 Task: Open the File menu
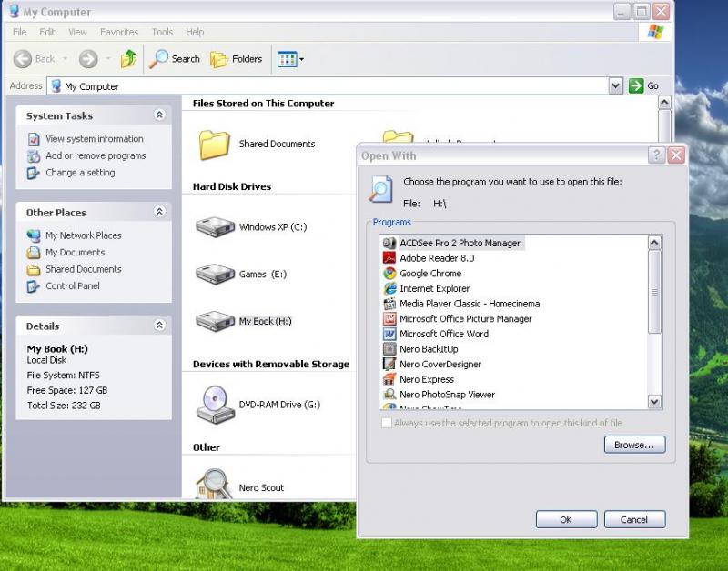pos(19,32)
